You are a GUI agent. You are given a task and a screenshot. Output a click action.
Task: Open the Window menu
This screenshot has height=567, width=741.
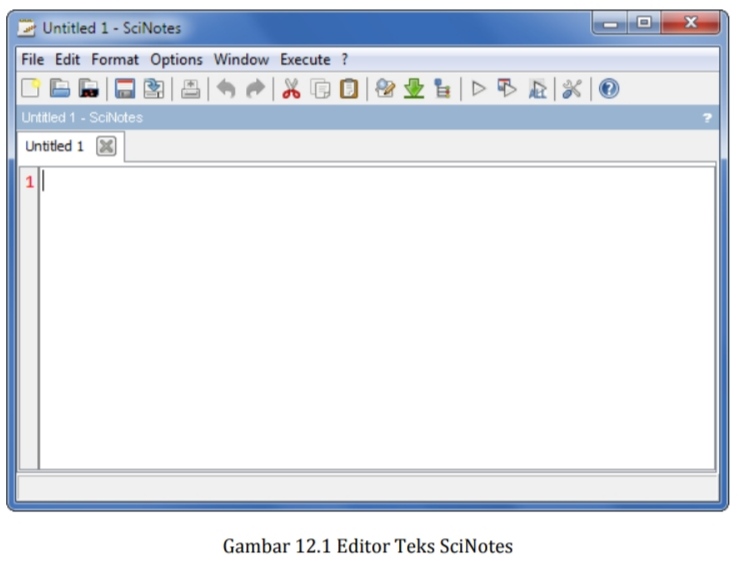(x=241, y=60)
